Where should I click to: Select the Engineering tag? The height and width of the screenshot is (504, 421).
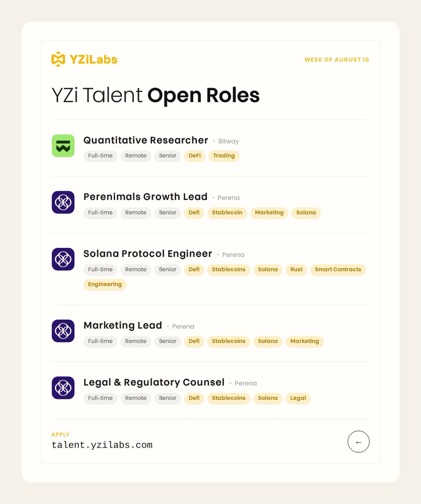(105, 284)
